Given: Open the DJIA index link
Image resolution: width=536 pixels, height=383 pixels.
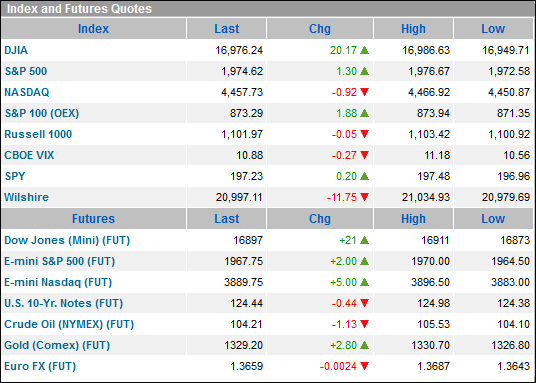Looking at the screenshot, I should point(16,50).
